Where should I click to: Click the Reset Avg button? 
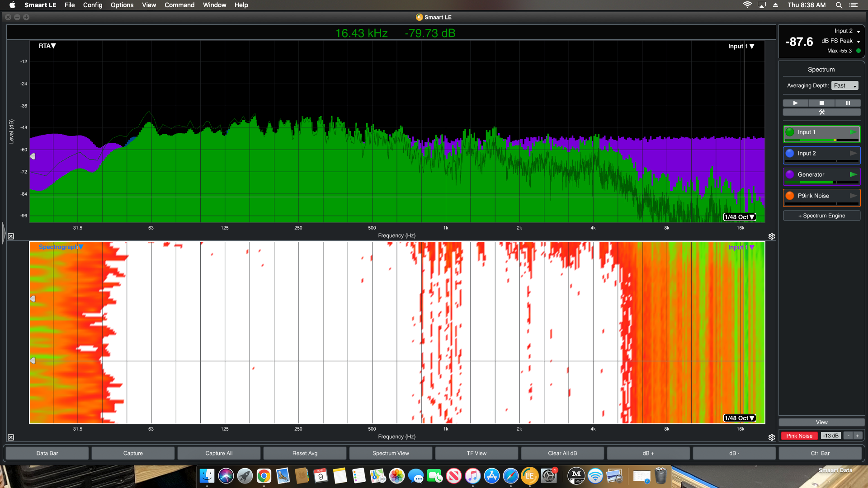pos(305,453)
